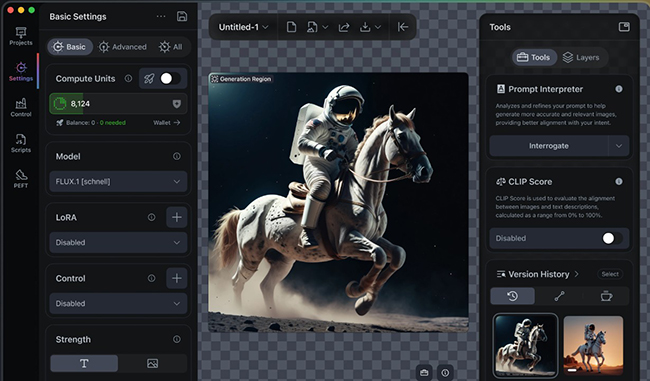Show the history clock tab
The height and width of the screenshot is (381, 650).
(512, 296)
